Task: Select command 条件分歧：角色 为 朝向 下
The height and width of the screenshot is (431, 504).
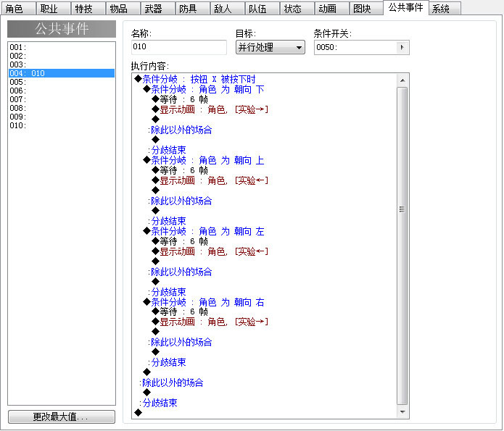Action: 204,89
